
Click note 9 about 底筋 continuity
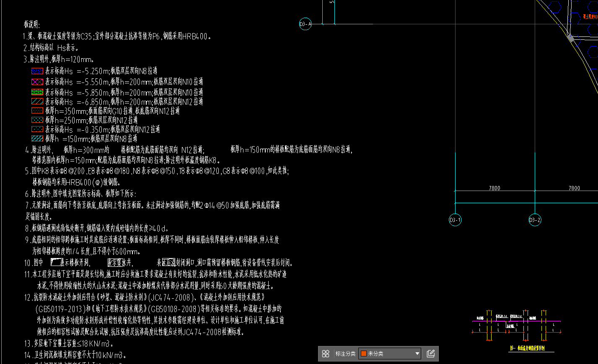152,240
